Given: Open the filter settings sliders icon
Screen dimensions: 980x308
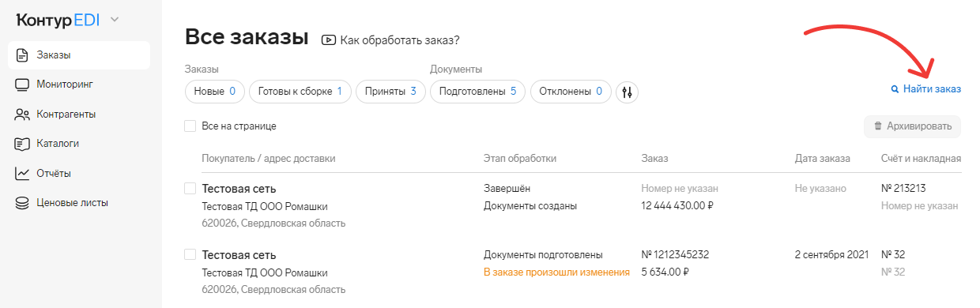Looking at the screenshot, I should [x=628, y=92].
